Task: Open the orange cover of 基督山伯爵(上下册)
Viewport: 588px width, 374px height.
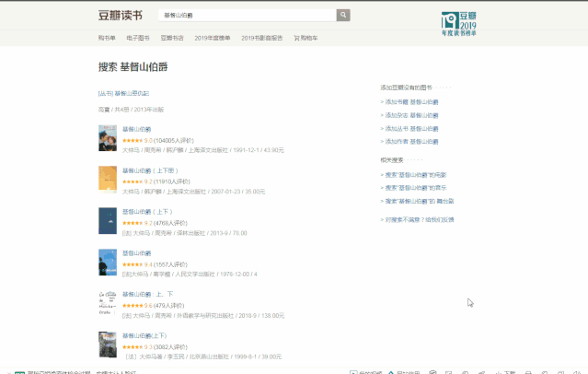Action: 108,180
